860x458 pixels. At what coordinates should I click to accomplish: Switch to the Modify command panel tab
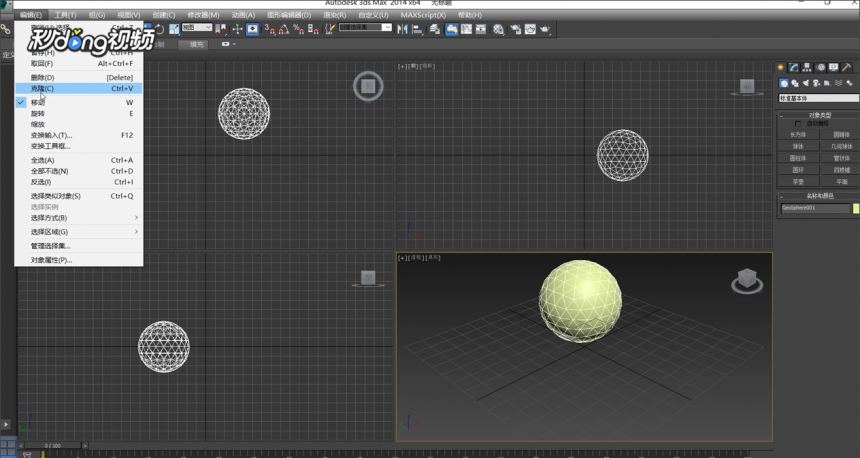tap(794, 67)
